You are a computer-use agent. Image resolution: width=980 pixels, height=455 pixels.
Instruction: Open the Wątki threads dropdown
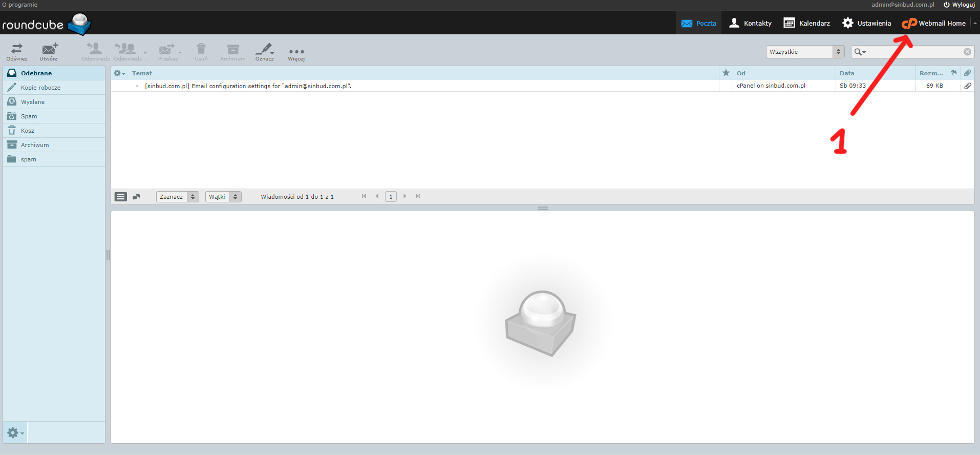[223, 197]
